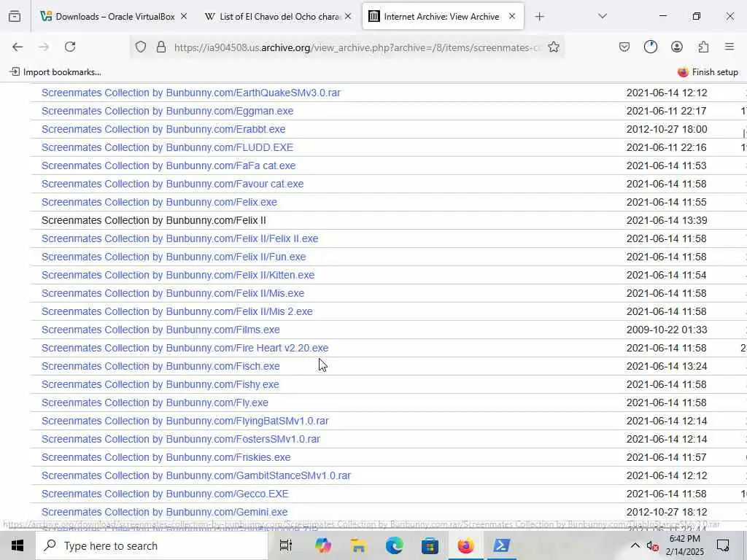Click the Fire Heart v2.20.exe link
The width and height of the screenshot is (747, 560).
(185, 348)
